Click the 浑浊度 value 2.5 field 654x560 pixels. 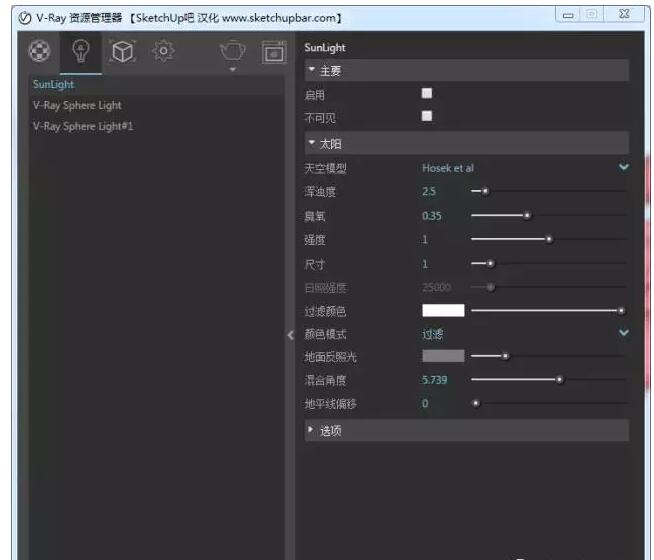[429, 191]
